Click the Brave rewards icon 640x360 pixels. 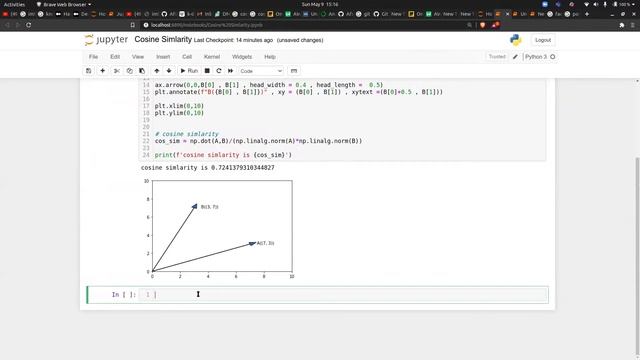coord(495,25)
